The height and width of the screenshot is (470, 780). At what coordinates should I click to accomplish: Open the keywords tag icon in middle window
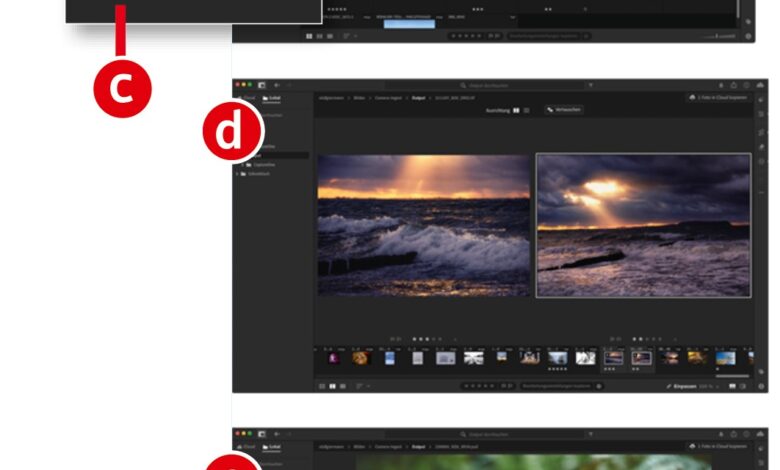click(761, 372)
